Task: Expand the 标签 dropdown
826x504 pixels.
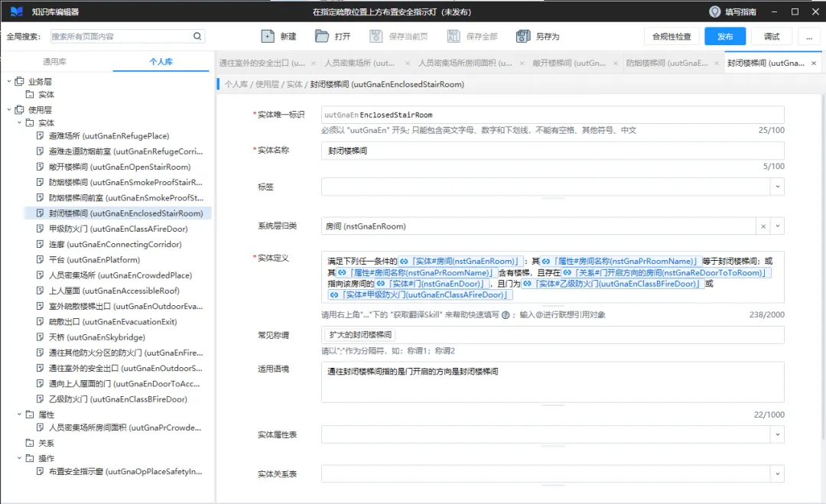Action: click(x=778, y=187)
